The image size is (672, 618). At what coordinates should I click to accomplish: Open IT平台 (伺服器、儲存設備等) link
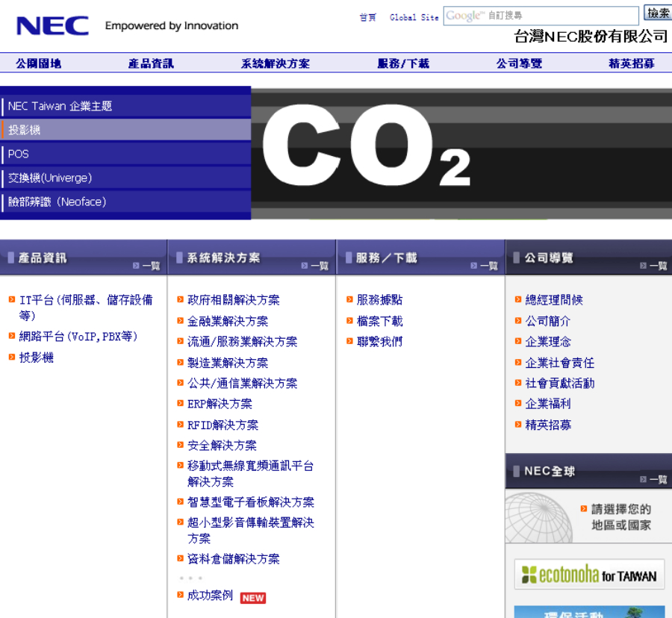(86, 308)
